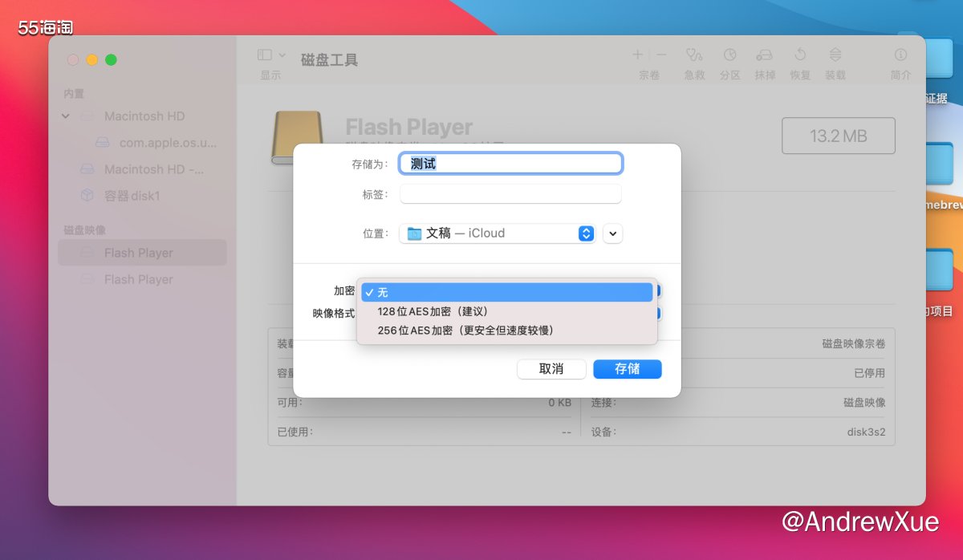Click the 存储 save button
This screenshot has width=963, height=560.
tap(627, 369)
